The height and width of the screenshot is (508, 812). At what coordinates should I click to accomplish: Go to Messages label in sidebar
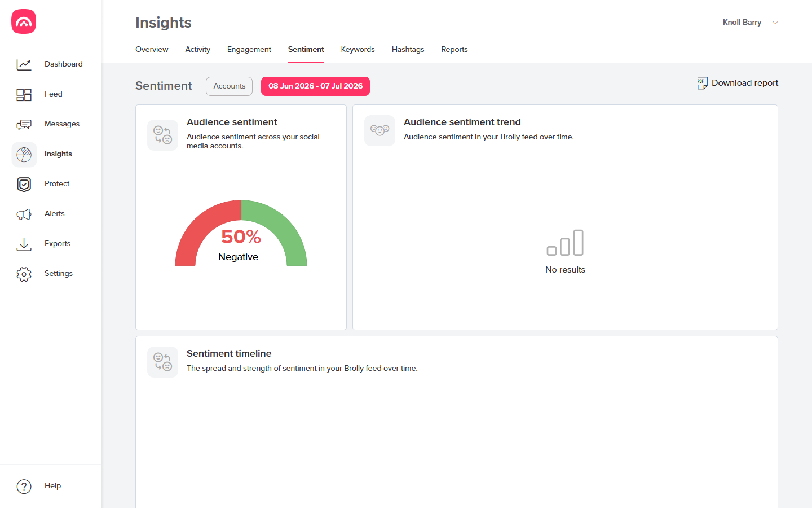[62, 124]
